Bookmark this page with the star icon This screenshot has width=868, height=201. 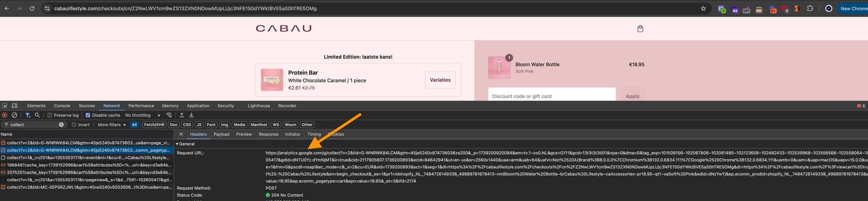(x=703, y=9)
